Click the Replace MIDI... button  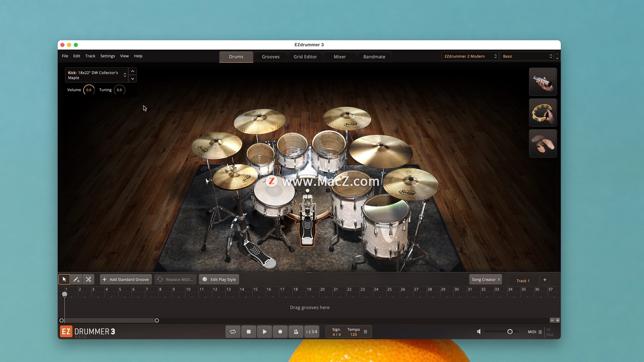coord(175,280)
